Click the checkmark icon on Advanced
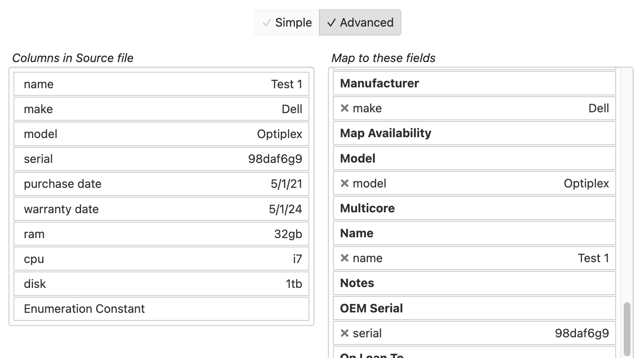Viewport: 644px width, 358px height. click(332, 23)
